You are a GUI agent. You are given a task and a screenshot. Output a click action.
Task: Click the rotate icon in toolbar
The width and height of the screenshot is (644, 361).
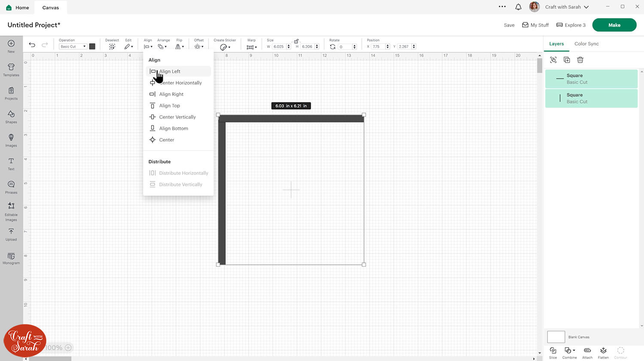[333, 47]
